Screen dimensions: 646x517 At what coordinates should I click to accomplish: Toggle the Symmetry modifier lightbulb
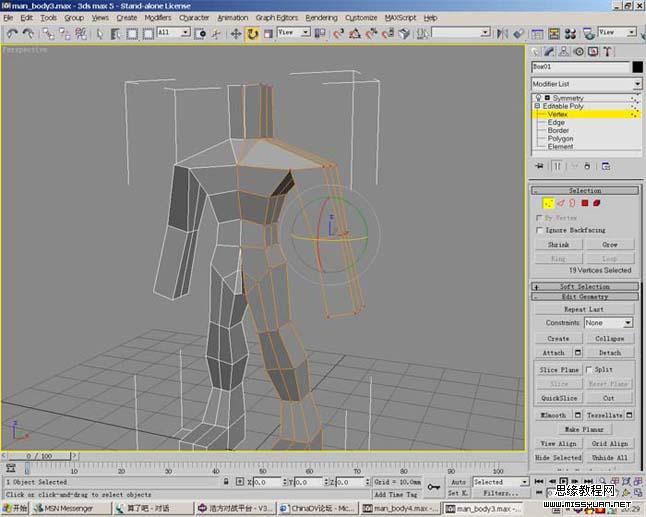click(538, 98)
